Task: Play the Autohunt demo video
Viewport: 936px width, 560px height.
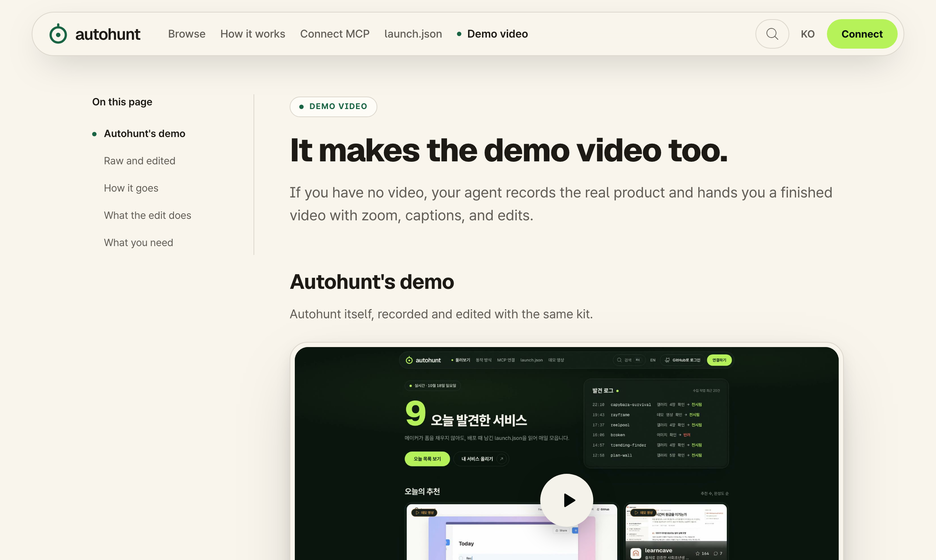Action: [566, 500]
